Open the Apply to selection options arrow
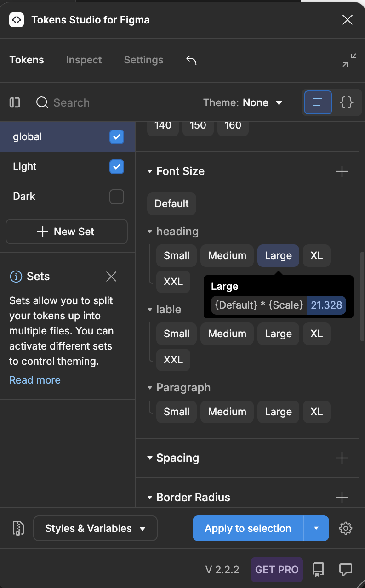 tap(316, 528)
